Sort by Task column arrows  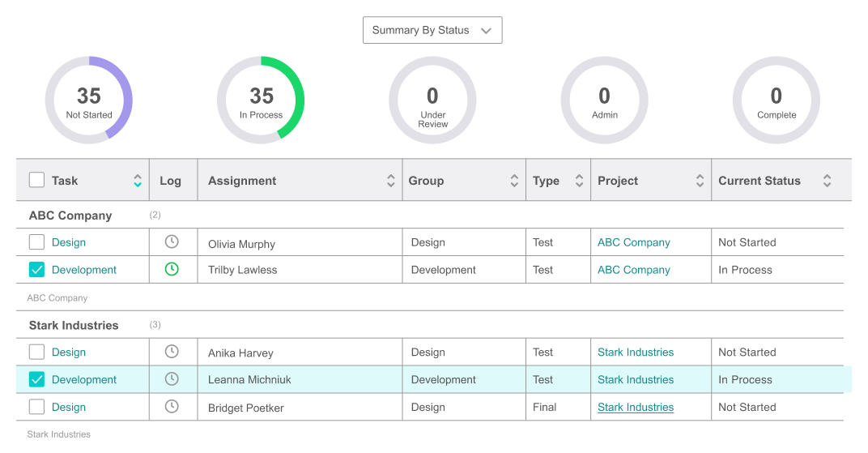click(138, 181)
